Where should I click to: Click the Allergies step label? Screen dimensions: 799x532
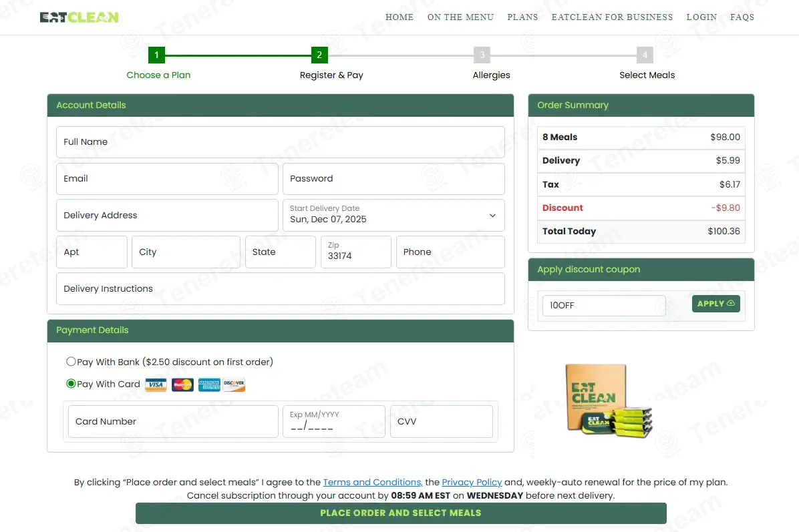coord(491,75)
